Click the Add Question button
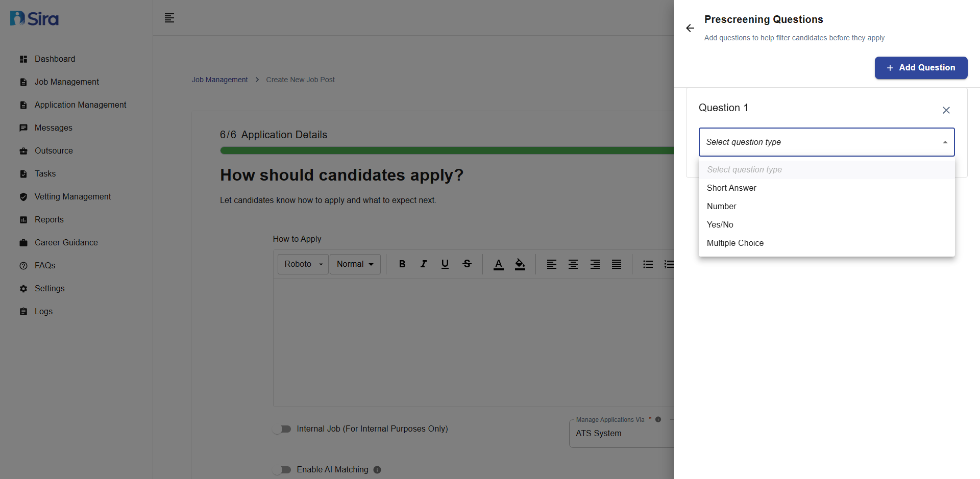The height and width of the screenshot is (479, 980). (921, 68)
